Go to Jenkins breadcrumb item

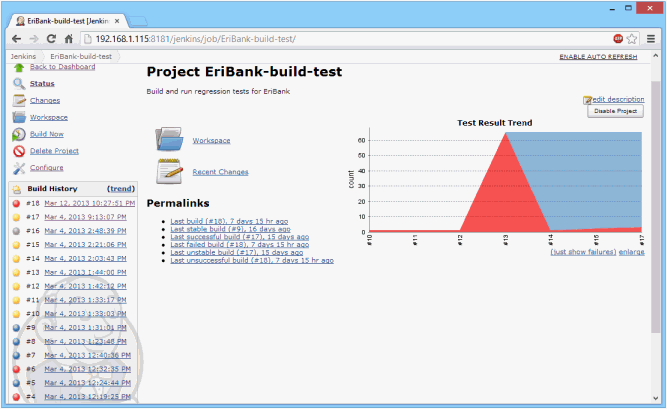(23, 57)
